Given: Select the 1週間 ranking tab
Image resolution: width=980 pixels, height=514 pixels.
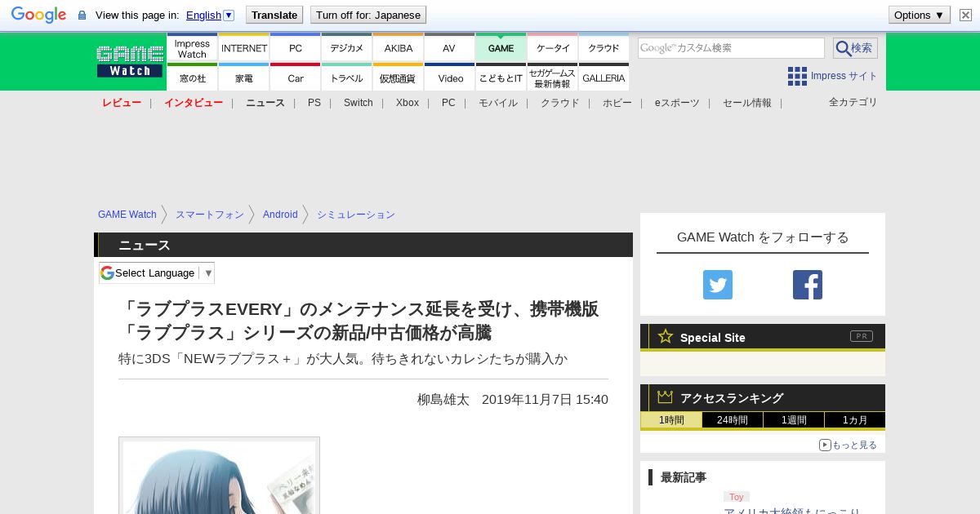Looking at the screenshot, I should coord(794,420).
